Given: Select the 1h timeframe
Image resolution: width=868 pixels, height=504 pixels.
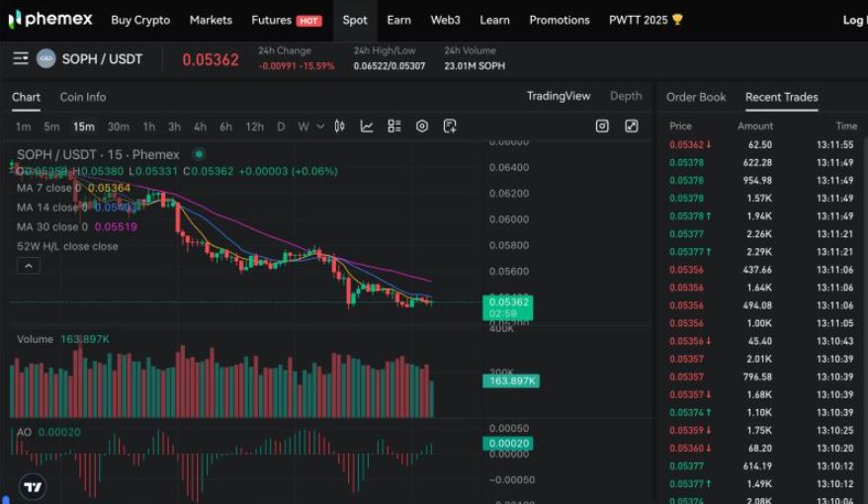Looking at the screenshot, I should pos(149,126).
